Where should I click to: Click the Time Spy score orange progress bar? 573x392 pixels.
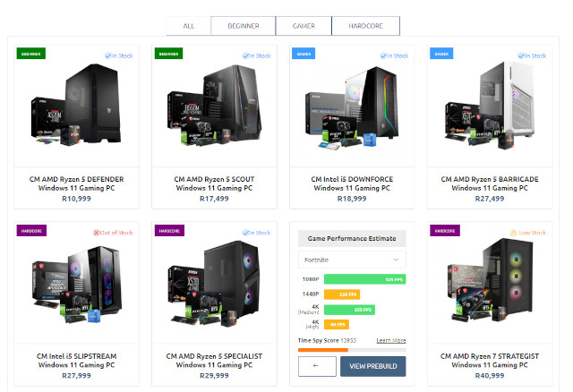pos(323,350)
